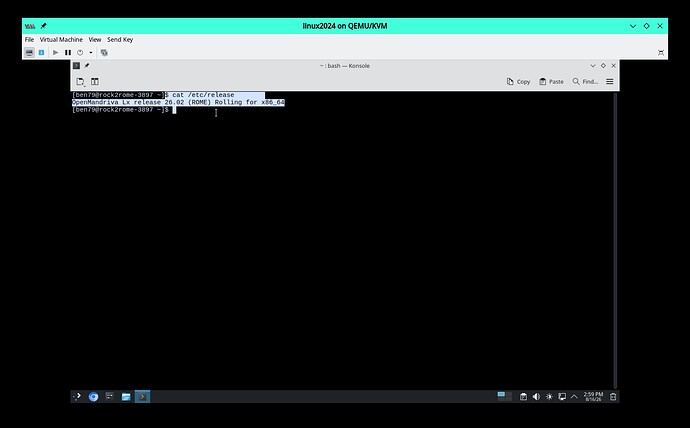This screenshot has width=690, height=428.
Task: Toggle pin on linux2024 window titlebar
Action: point(44,26)
